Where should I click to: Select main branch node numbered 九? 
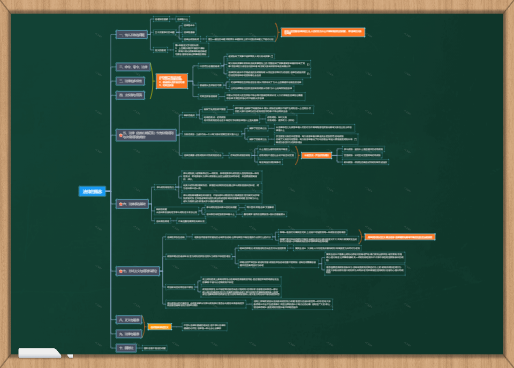129,334
